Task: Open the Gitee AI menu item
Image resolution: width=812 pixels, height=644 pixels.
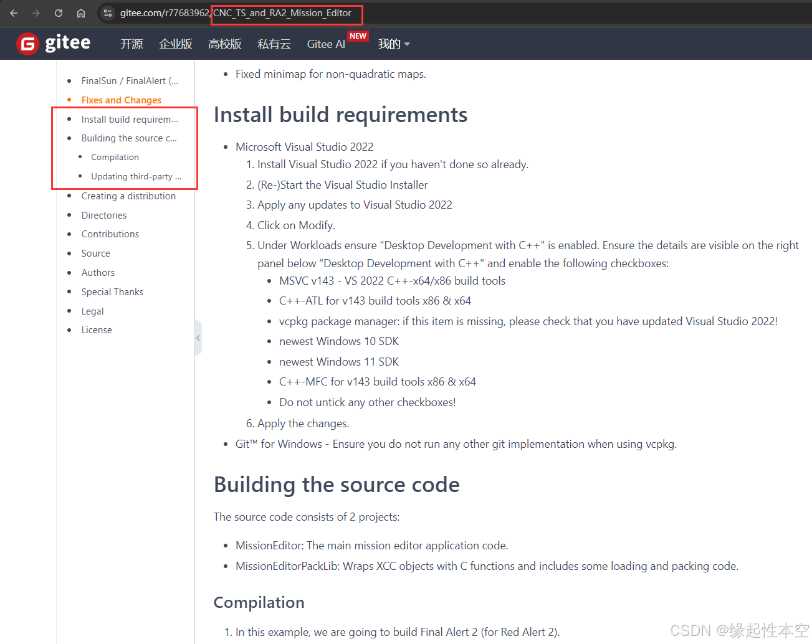Action: [x=326, y=44]
